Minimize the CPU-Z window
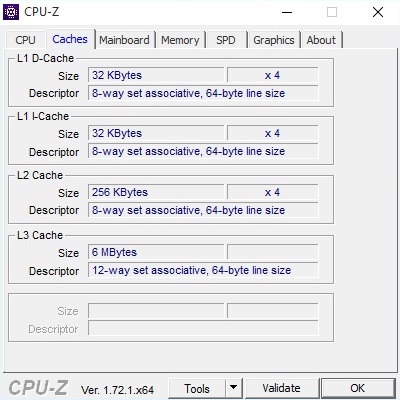 287,12
